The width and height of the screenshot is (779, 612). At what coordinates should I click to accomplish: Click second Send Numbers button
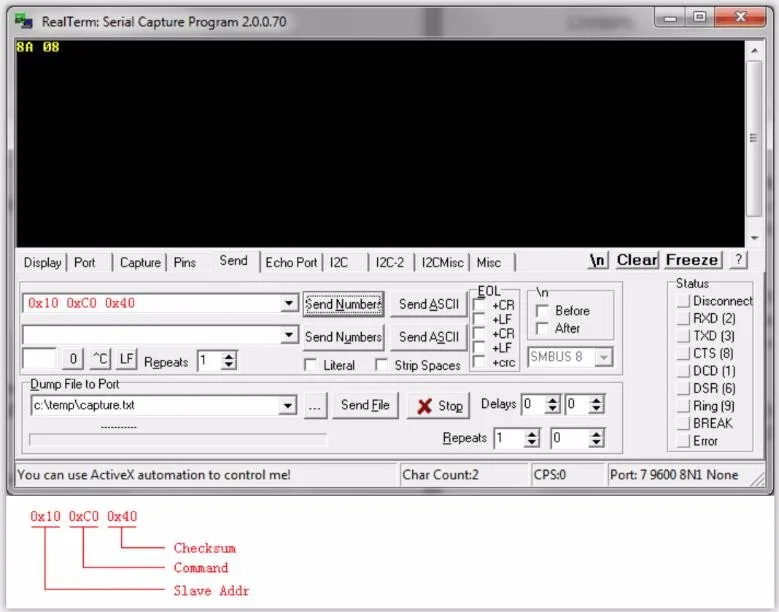tap(343, 337)
